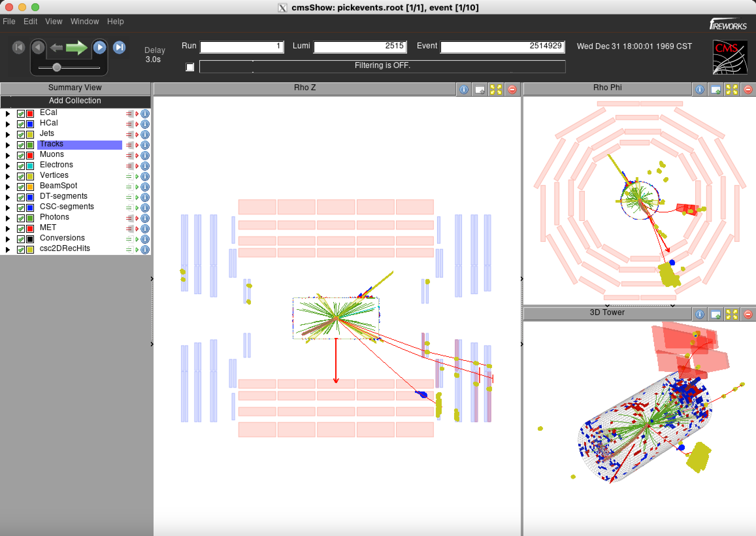Remove the 3D Tower view
This screenshot has height=536, width=756.
point(748,314)
